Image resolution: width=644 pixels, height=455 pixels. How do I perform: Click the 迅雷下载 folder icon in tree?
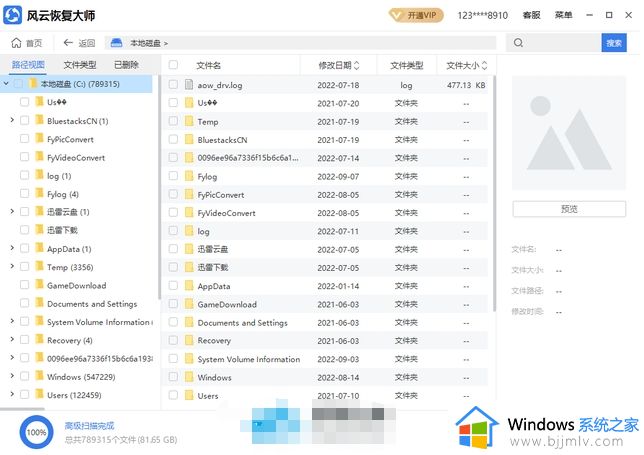39,230
